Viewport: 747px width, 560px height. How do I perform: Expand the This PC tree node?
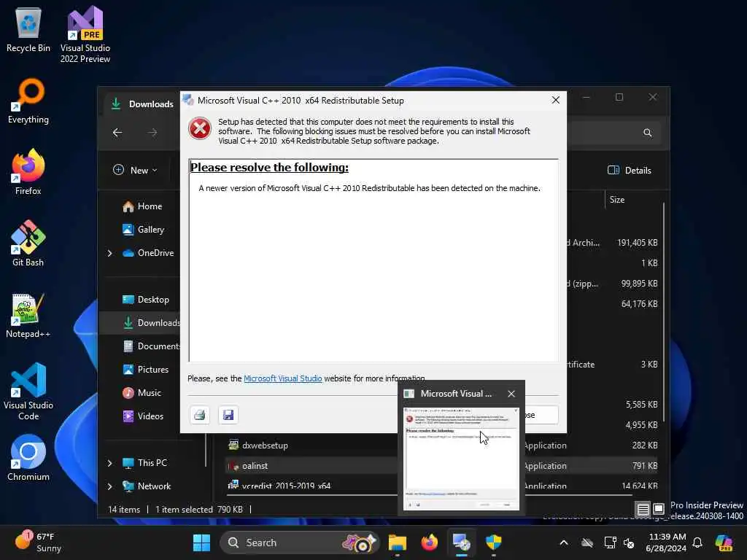[109, 463]
